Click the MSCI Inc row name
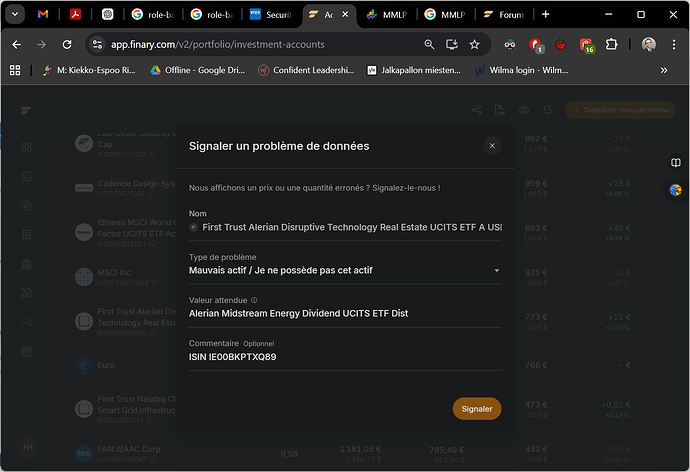This screenshot has height=472, width=690. (x=114, y=273)
